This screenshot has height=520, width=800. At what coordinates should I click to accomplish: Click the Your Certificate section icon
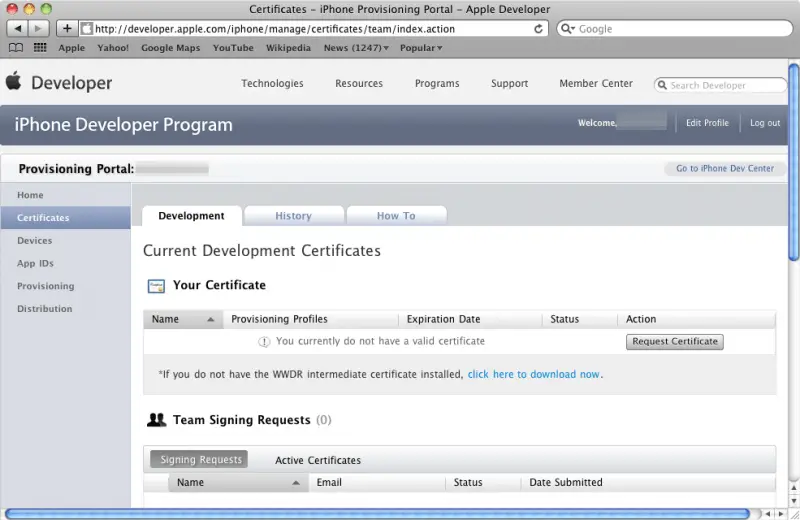156,286
